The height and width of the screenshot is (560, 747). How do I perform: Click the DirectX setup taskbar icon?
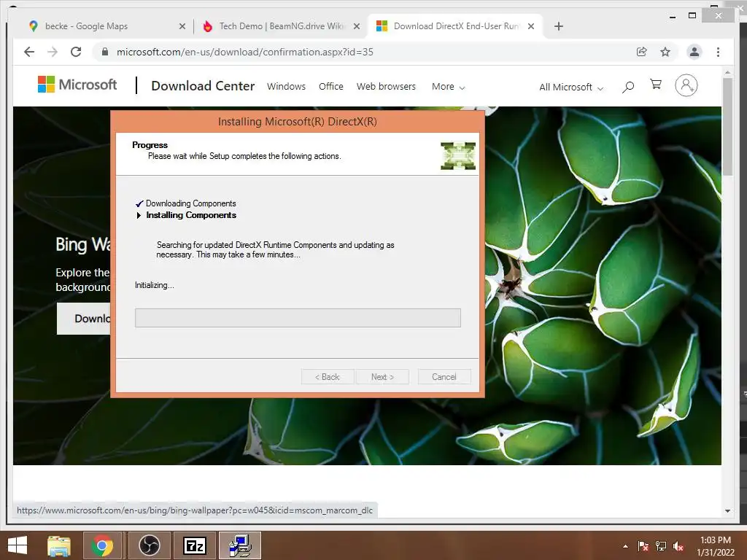click(240, 545)
